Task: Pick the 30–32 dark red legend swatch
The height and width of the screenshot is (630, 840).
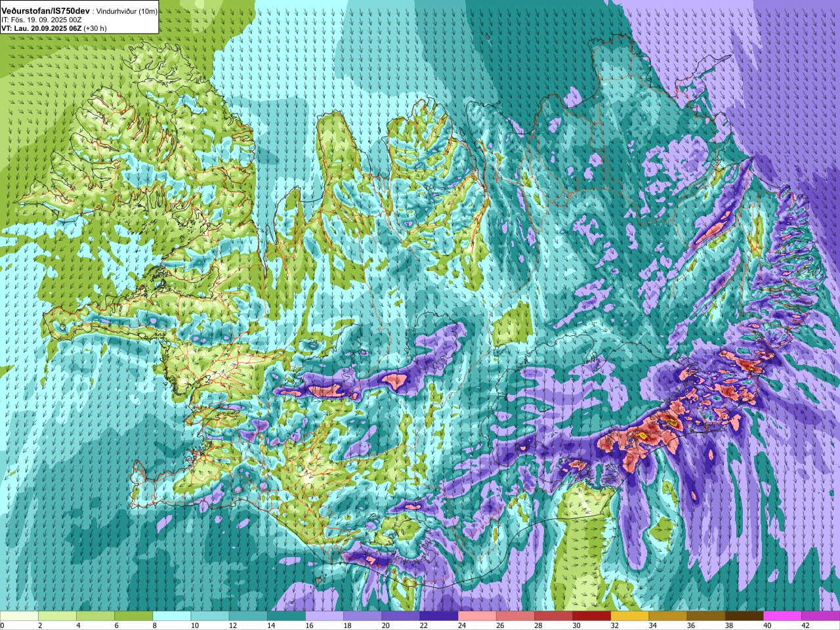Action: point(592,616)
